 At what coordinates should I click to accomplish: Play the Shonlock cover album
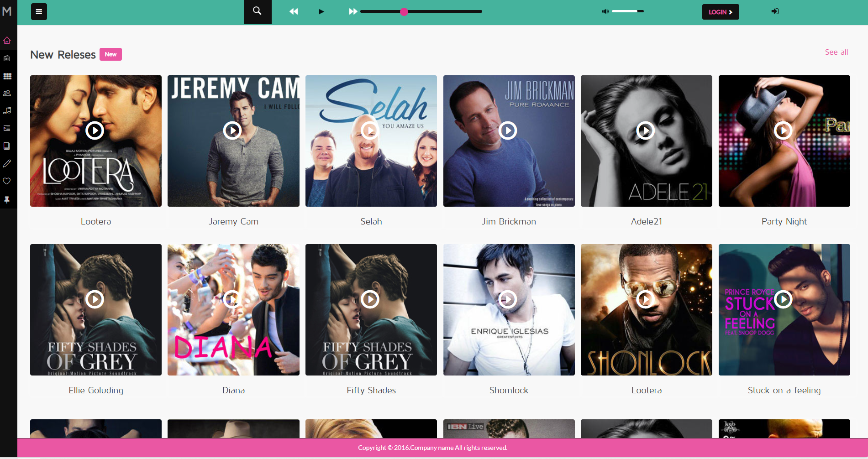click(x=646, y=299)
